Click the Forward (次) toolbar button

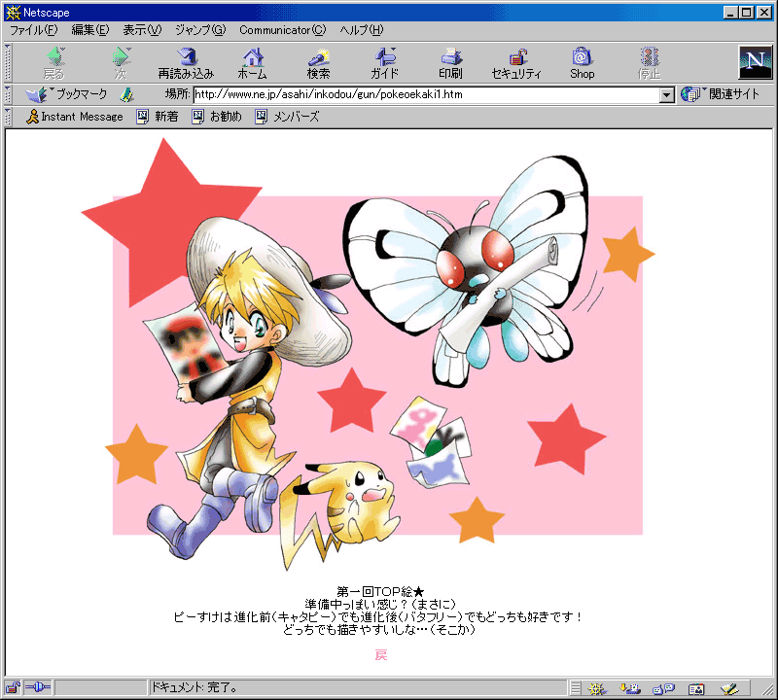(x=121, y=63)
